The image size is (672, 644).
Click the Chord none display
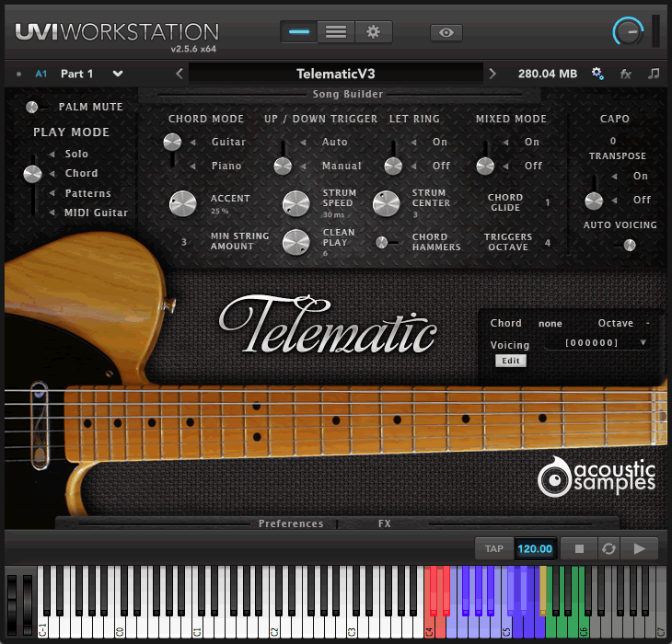pyautogui.click(x=550, y=323)
